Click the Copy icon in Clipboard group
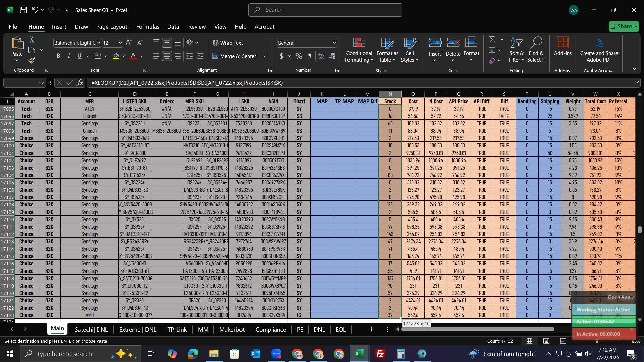 (x=32, y=50)
